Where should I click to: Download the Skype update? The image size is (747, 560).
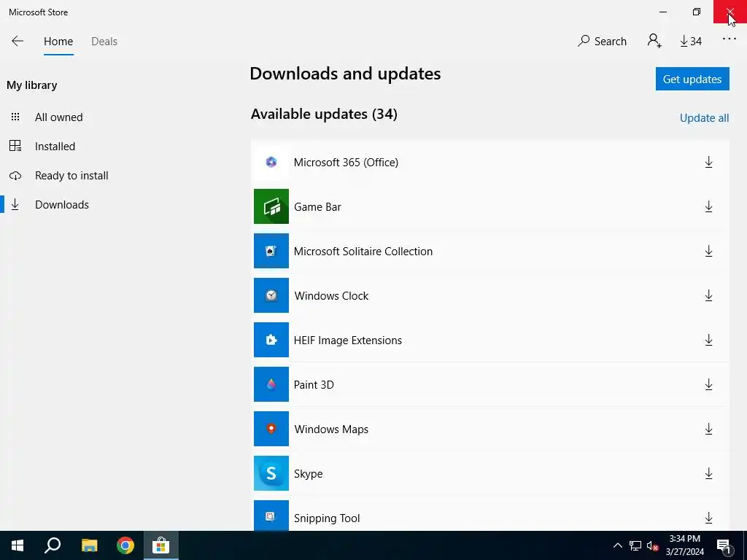point(708,474)
